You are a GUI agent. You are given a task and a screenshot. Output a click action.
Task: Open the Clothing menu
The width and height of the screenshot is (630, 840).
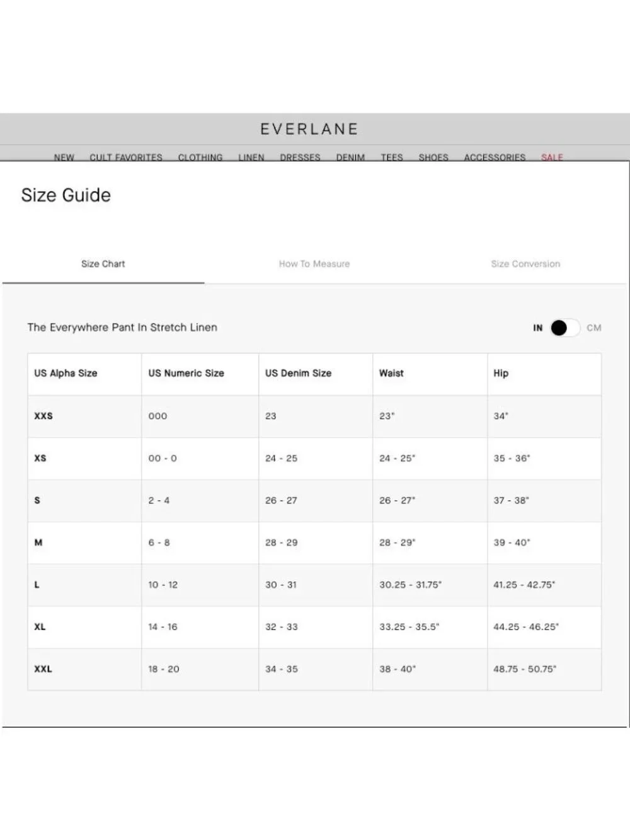[200, 157]
